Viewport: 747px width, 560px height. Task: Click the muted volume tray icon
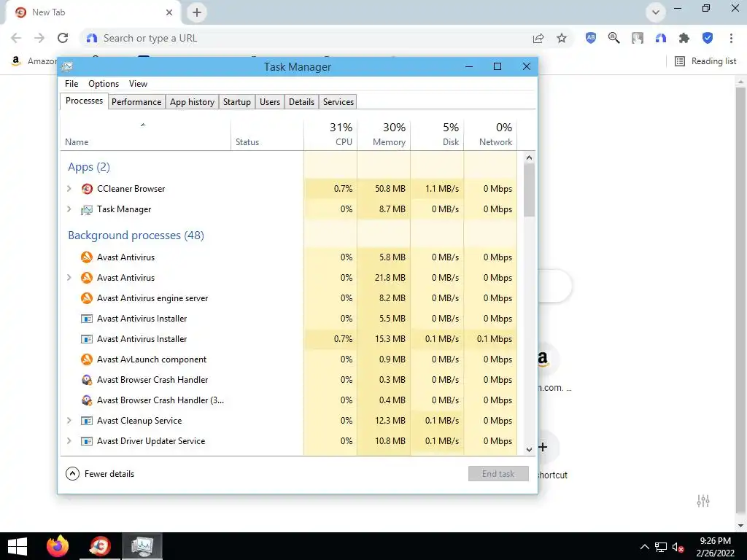click(x=678, y=547)
